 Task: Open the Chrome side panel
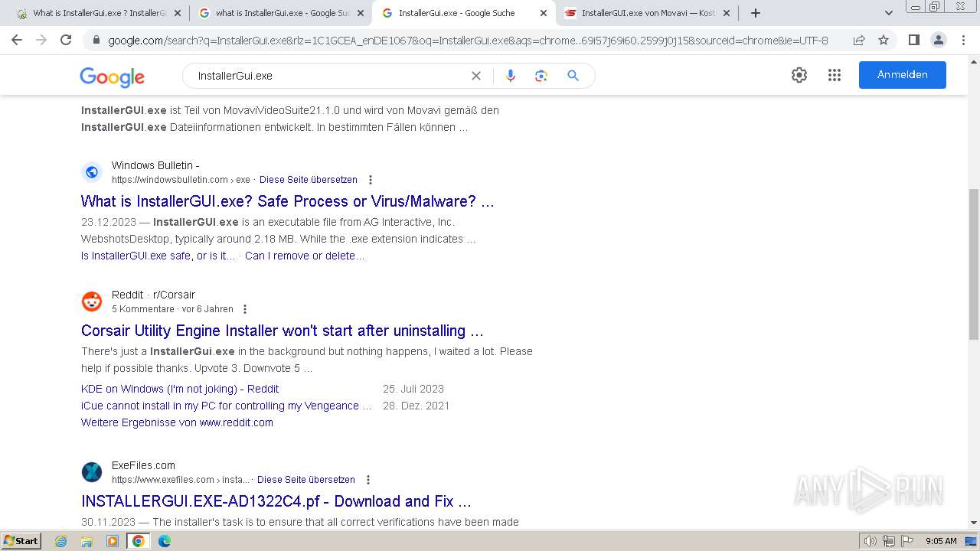[x=913, y=40]
